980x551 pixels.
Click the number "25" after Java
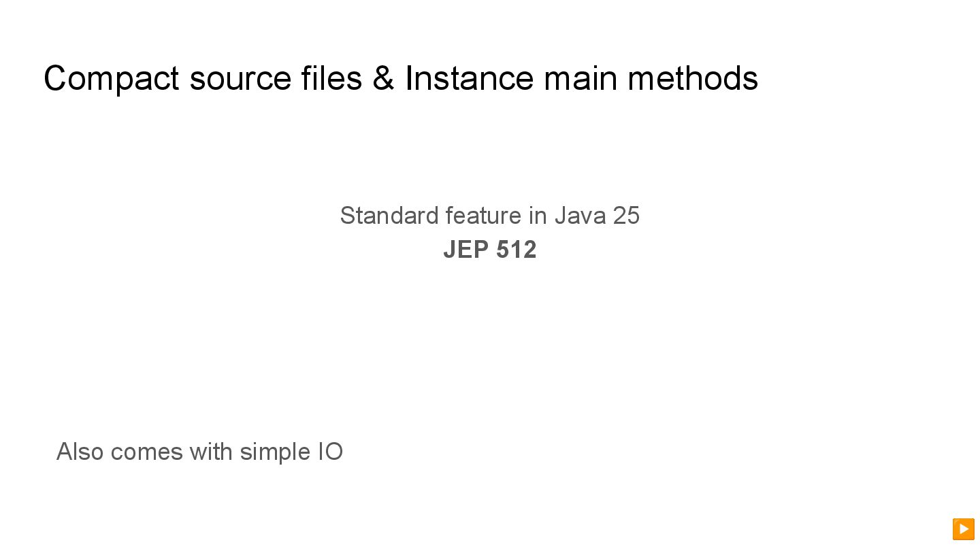click(x=626, y=216)
